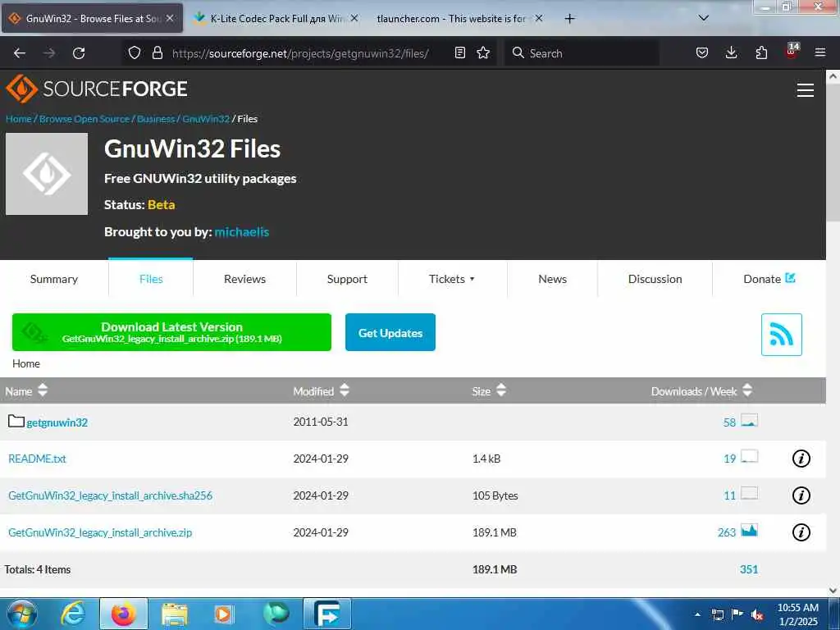
Task: Open a new browser tab
Action: click(569, 19)
